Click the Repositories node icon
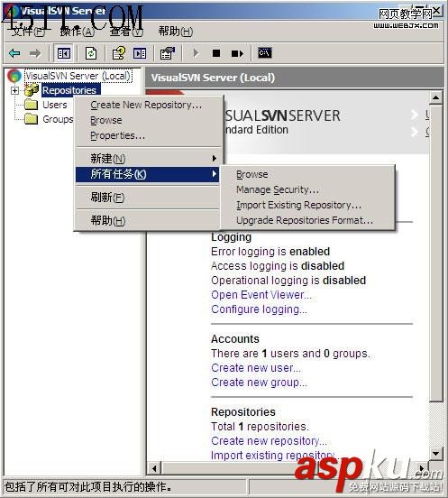The width and height of the screenshot is (448, 498). [32, 90]
